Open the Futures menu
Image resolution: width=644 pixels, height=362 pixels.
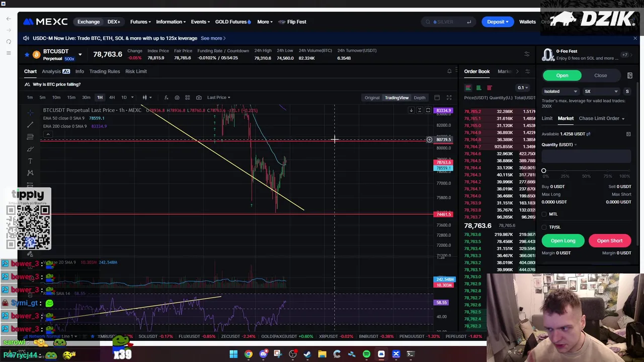click(x=140, y=22)
